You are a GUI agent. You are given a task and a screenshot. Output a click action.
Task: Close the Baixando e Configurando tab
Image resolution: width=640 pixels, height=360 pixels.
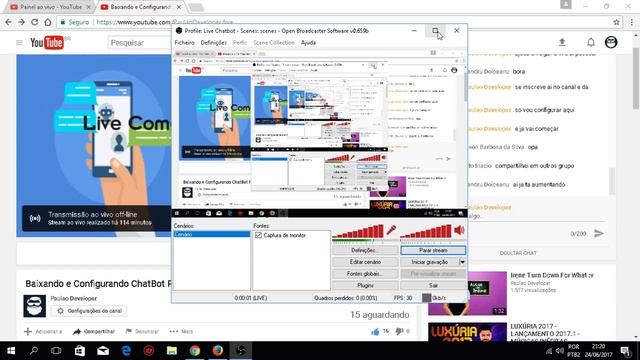point(179,7)
